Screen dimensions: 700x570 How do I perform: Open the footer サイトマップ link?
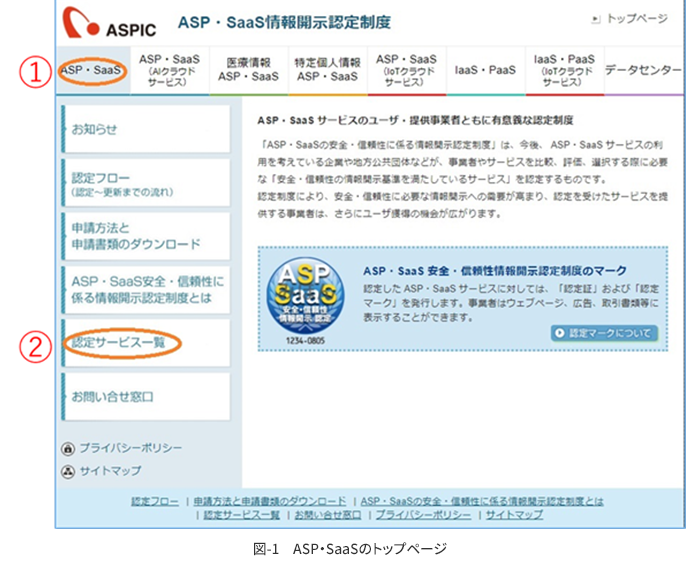tap(513, 514)
